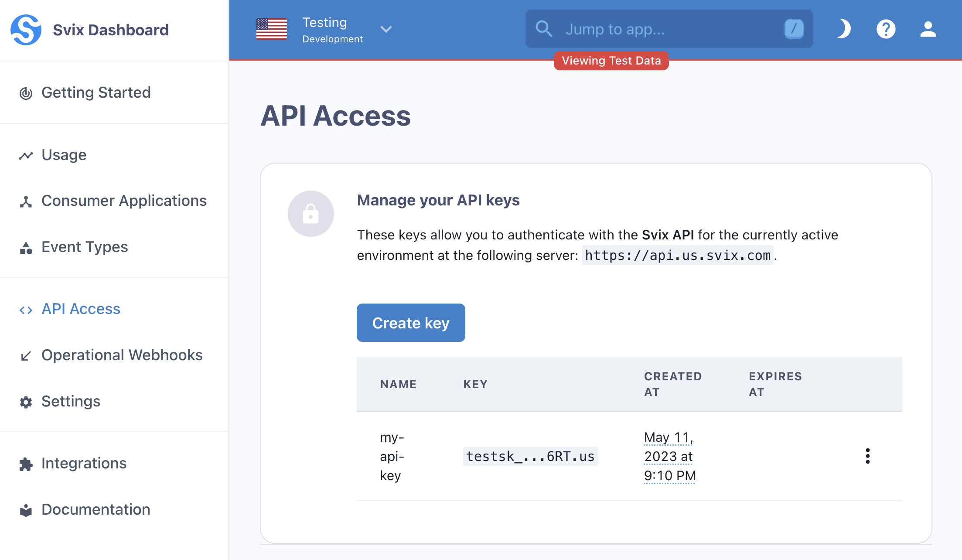
Task: Click the US flag region icon
Action: (x=271, y=29)
